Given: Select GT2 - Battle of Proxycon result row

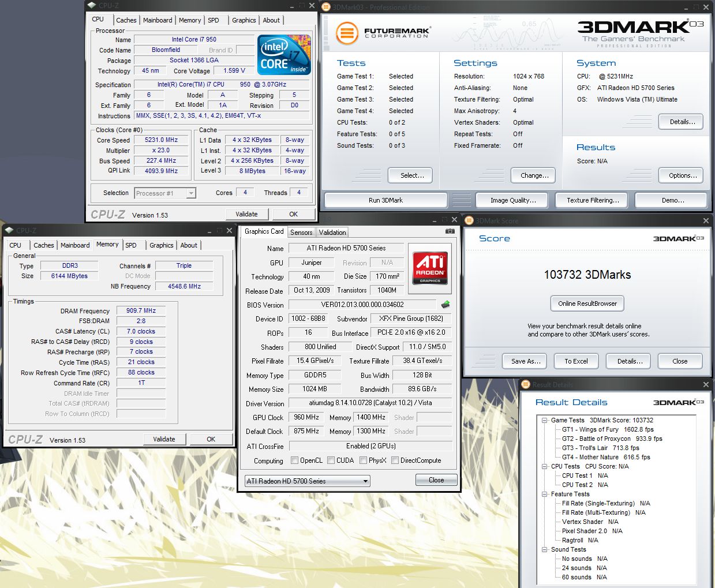Looking at the screenshot, I should click(612, 439).
